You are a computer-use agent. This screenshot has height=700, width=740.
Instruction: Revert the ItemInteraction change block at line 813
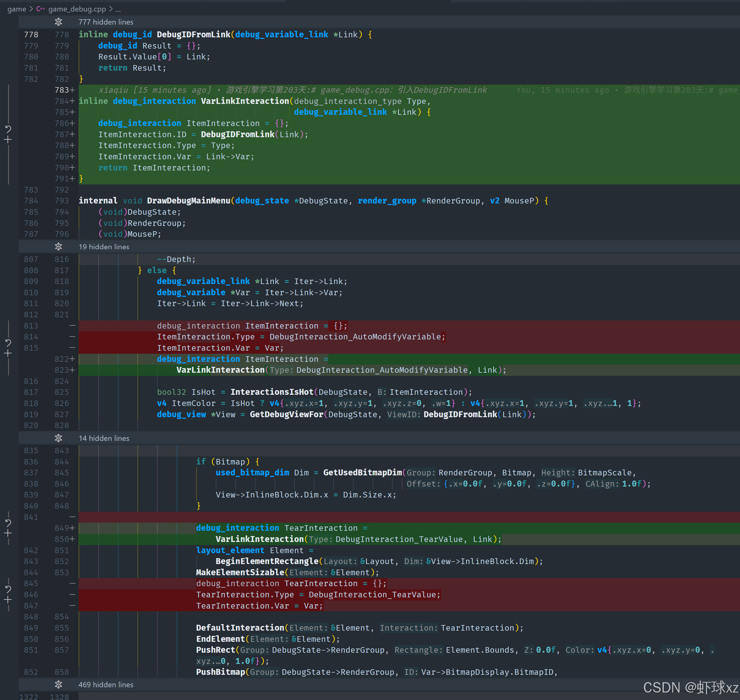coord(8,343)
